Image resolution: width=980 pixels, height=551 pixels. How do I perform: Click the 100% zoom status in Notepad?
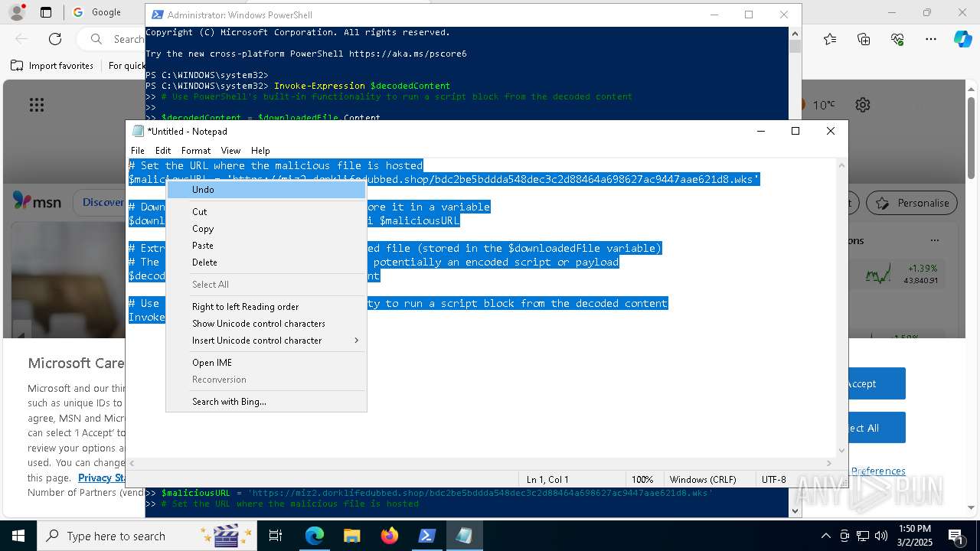pos(642,479)
